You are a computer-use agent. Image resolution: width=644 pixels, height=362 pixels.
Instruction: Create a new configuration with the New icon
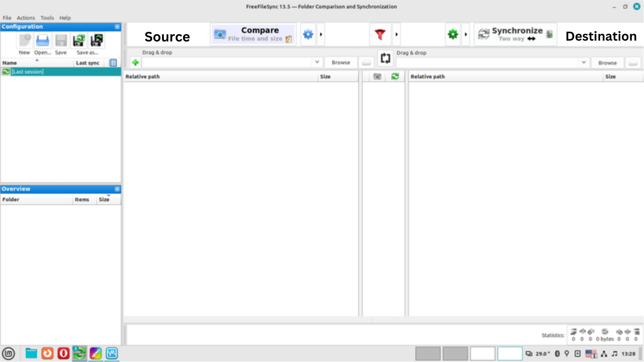tap(25, 40)
